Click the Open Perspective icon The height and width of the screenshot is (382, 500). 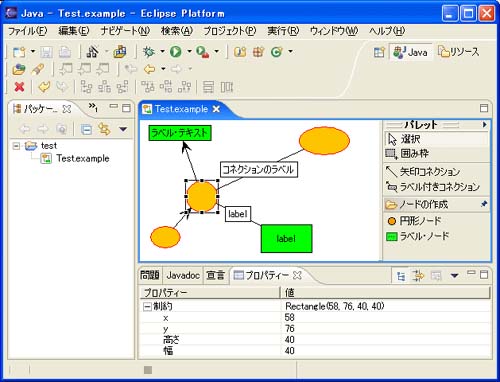(x=379, y=52)
